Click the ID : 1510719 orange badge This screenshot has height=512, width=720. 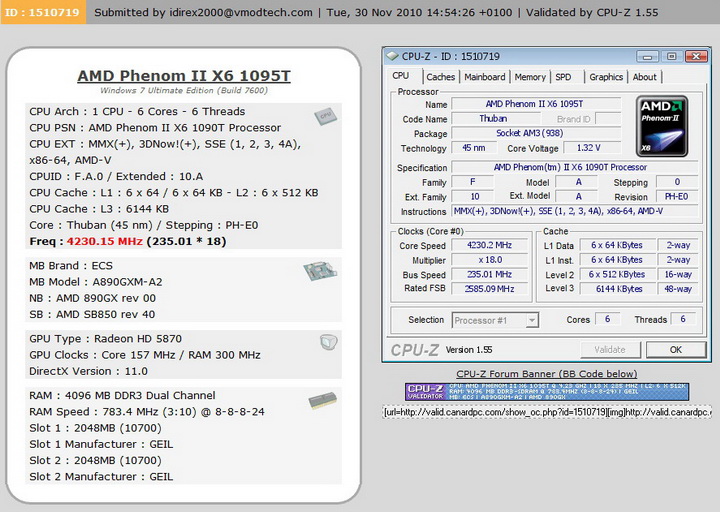pos(43,12)
